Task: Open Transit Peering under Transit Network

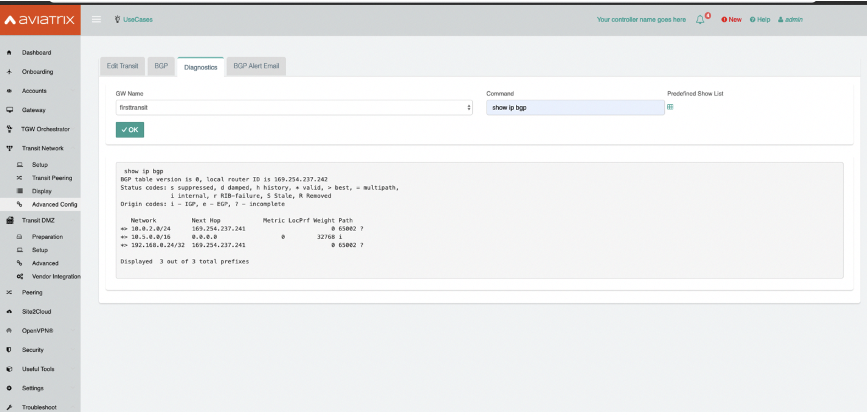Action: [52, 178]
